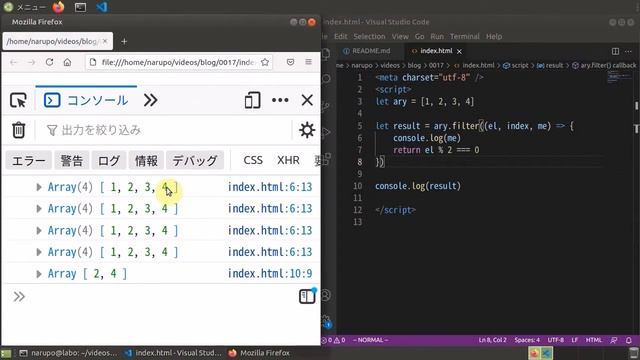Click the console command input prompt
Screen dimensions: 640x360
pos(155,297)
